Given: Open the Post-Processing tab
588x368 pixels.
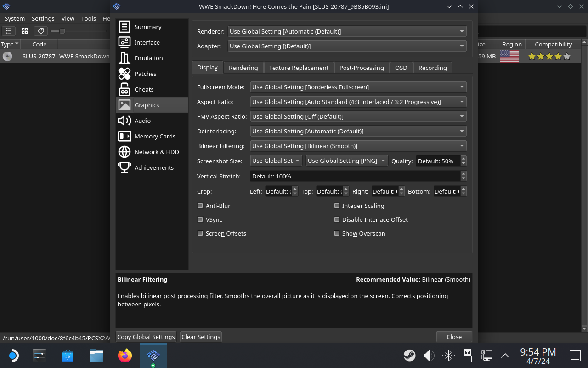Looking at the screenshot, I should click(x=362, y=68).
